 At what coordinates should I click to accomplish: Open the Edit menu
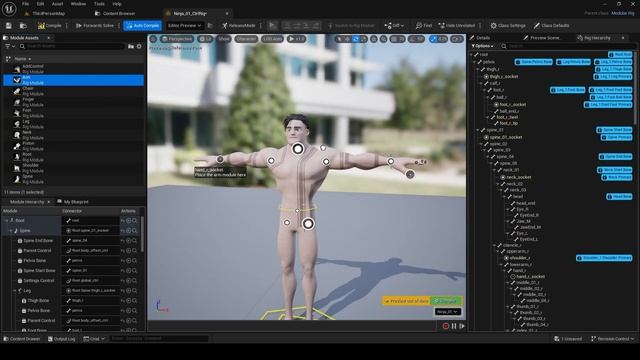click(x=40, y=4)
